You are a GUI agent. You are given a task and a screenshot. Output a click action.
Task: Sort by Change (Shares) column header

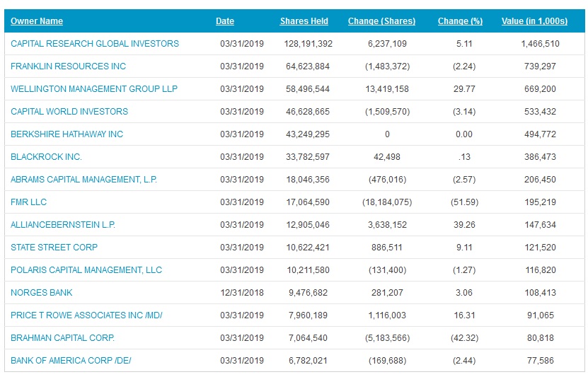point(382,21)
